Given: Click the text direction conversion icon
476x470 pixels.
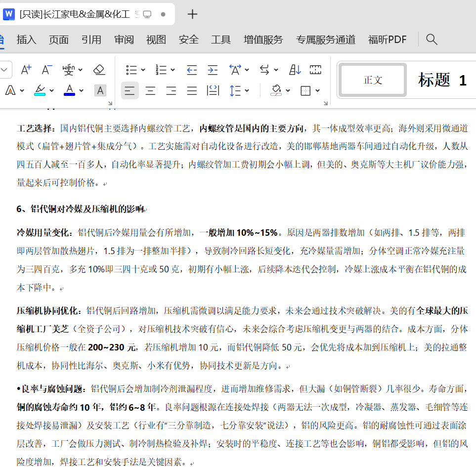Looking at the screenshot, I should coord(265,70).
